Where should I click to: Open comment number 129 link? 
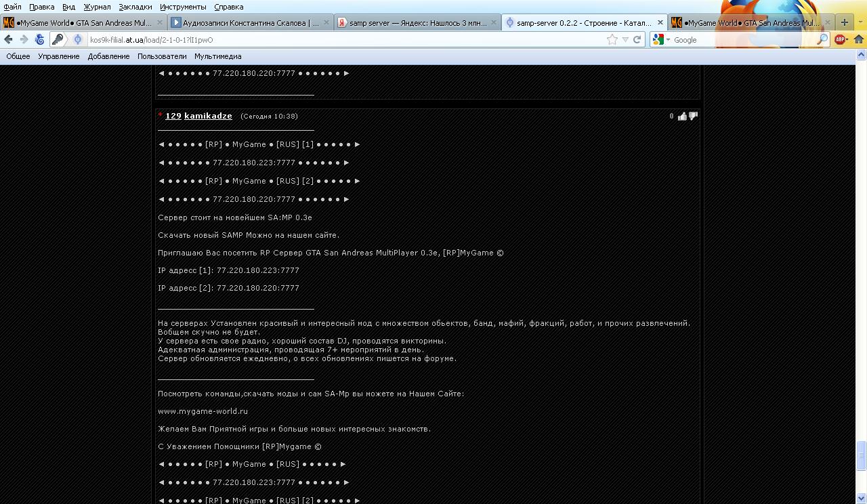173,116
